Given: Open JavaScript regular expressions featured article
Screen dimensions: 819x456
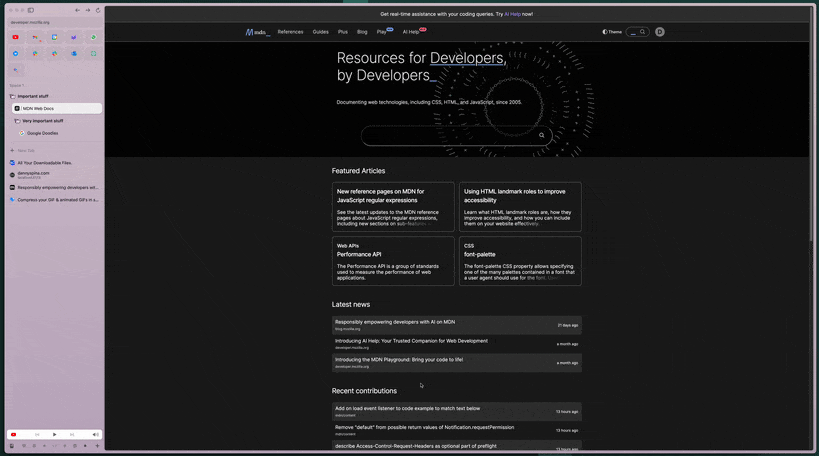Looking at the screenshot, I should pyautogui.click(x=393, y=206).
